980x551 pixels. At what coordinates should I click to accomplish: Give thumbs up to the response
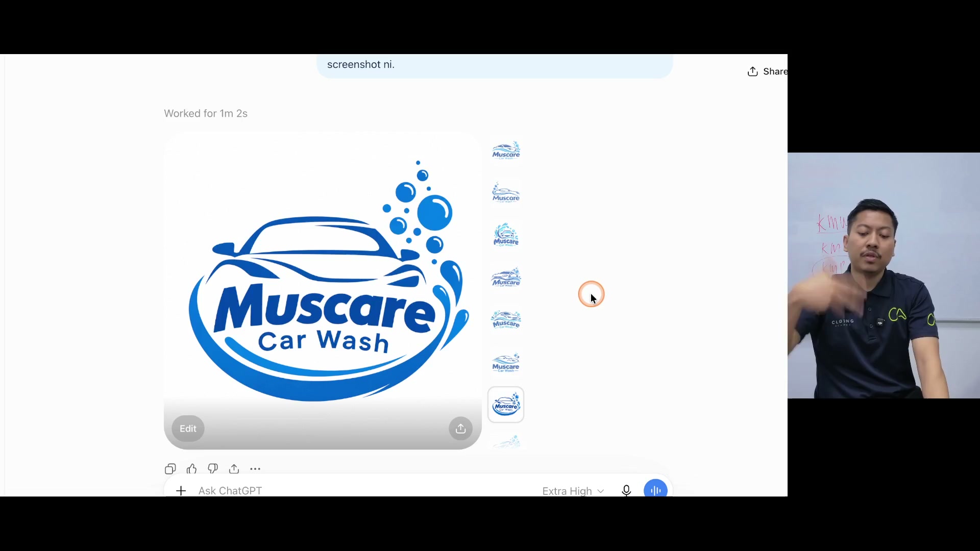pos(192,469)
